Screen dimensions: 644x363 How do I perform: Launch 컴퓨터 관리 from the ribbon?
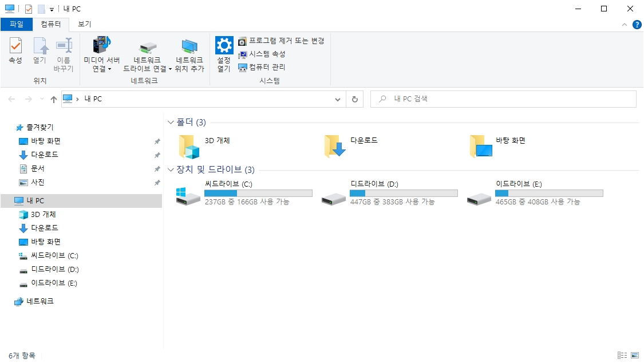coord(262,67)
